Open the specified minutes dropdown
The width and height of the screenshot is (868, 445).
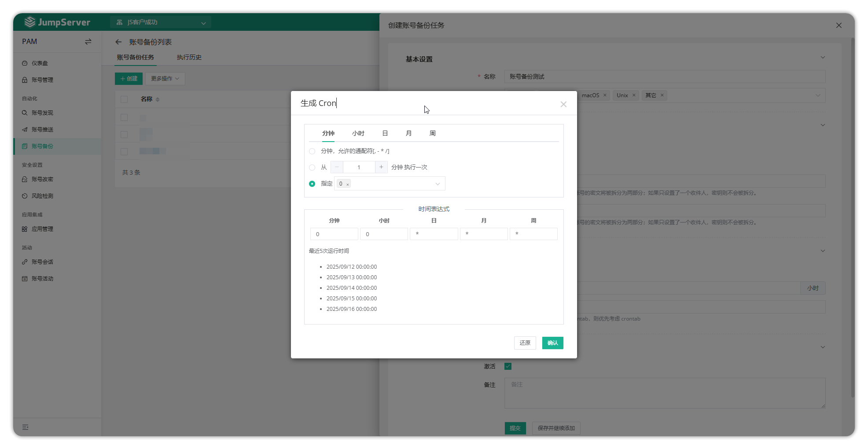point(437,184)
